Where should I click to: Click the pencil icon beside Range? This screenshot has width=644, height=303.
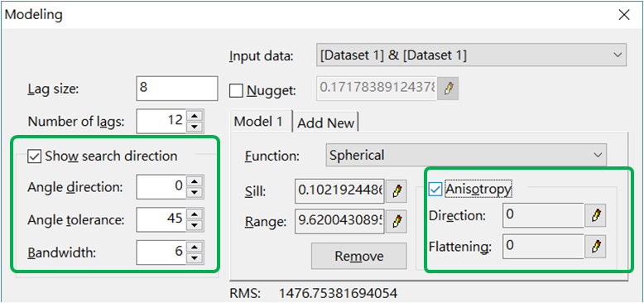pyautogui.click(x=396, y=222)
